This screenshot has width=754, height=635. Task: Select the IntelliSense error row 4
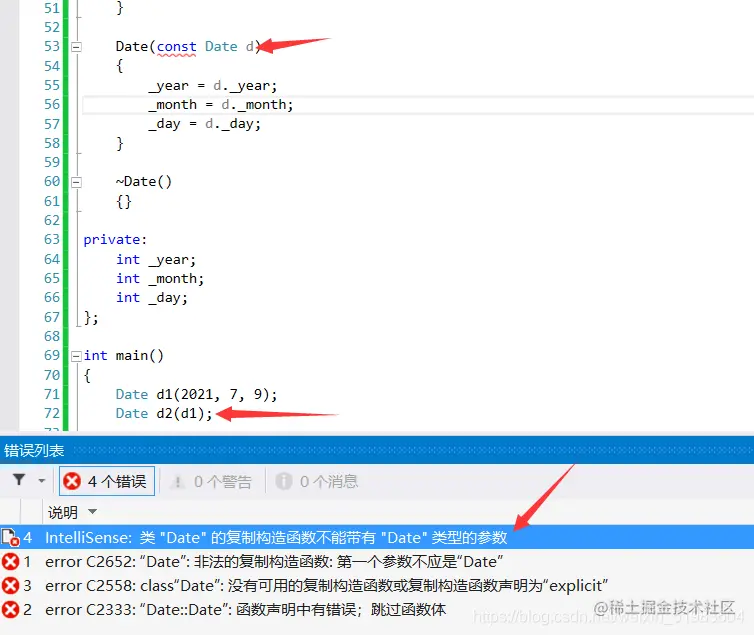(377, 537)
